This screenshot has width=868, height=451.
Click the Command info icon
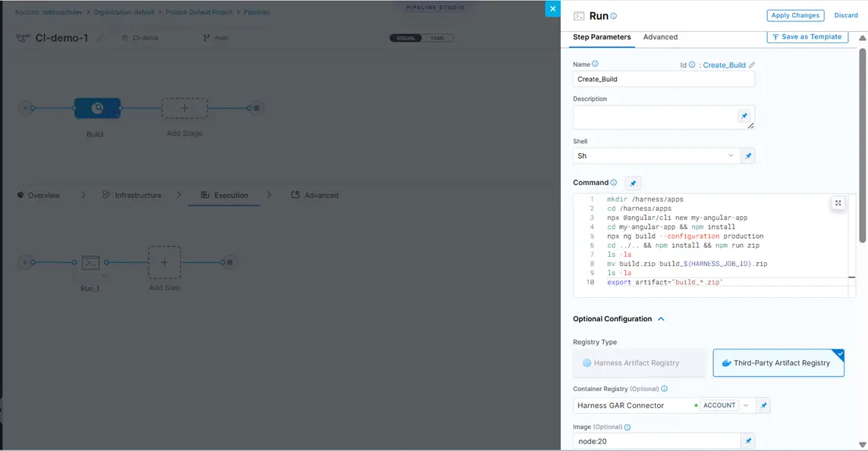click(613, 183)
